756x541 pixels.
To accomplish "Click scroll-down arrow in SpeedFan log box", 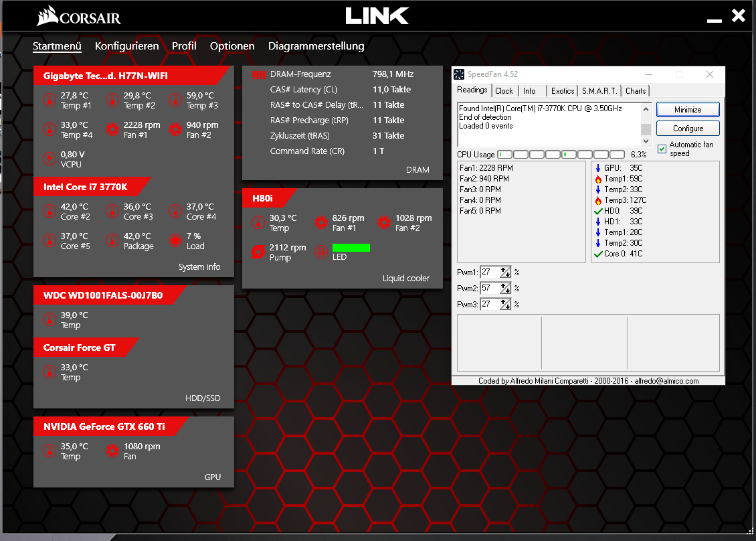I will coord(646,141).
